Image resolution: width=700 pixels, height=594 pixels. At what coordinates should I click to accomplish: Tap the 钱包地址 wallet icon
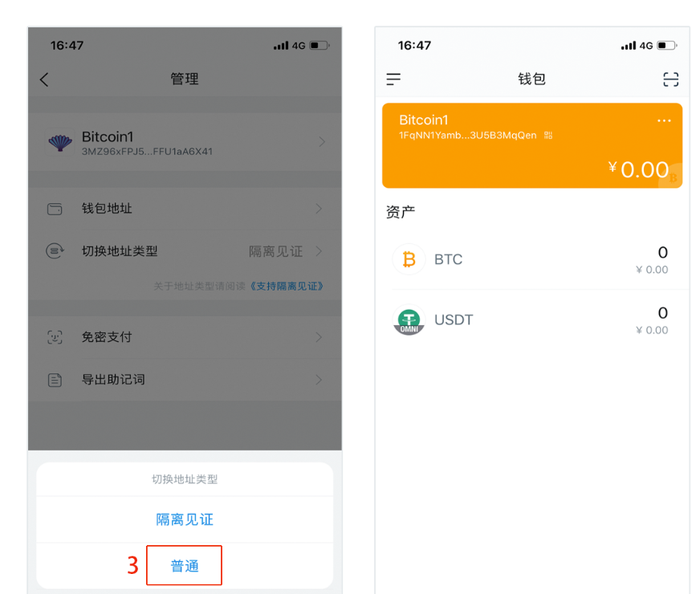coord(55,209)
